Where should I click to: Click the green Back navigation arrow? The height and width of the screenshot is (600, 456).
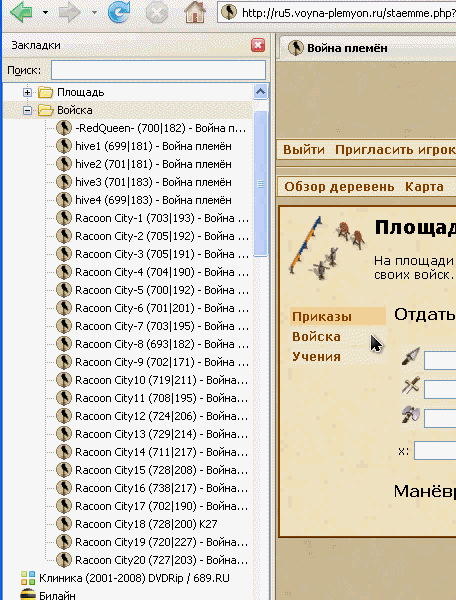[x=23, y=12]
